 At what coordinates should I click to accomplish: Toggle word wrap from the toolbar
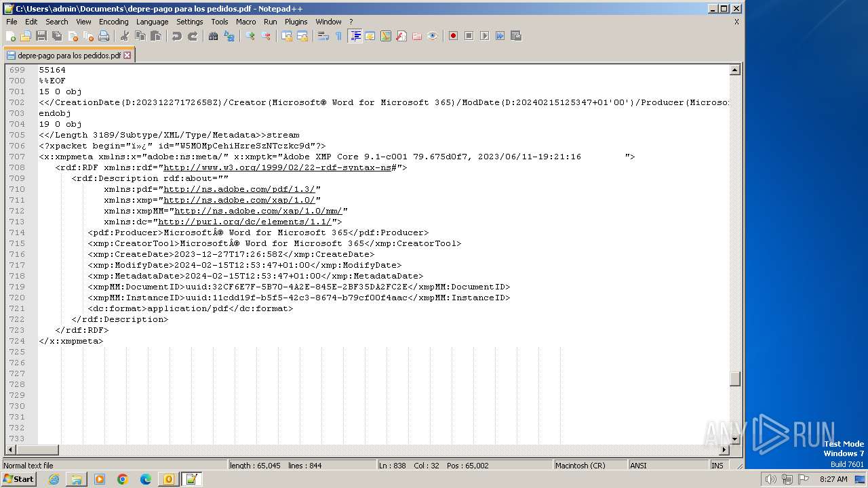coord(323,36)
